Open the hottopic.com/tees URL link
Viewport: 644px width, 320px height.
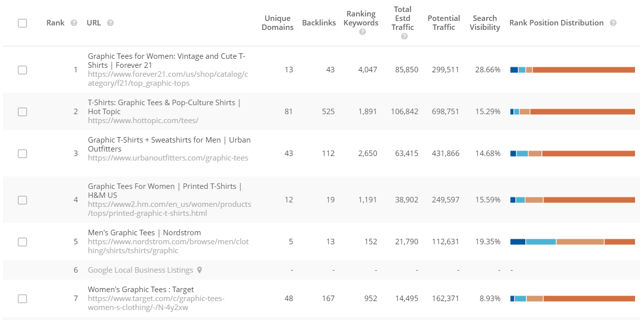click(x=143, y=121)
